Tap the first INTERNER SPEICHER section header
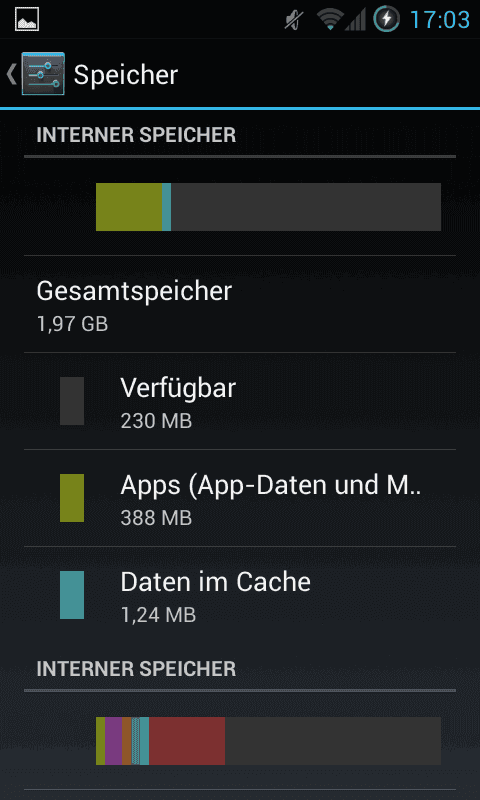Screen dimensions: 480x800 click(136, 135)
